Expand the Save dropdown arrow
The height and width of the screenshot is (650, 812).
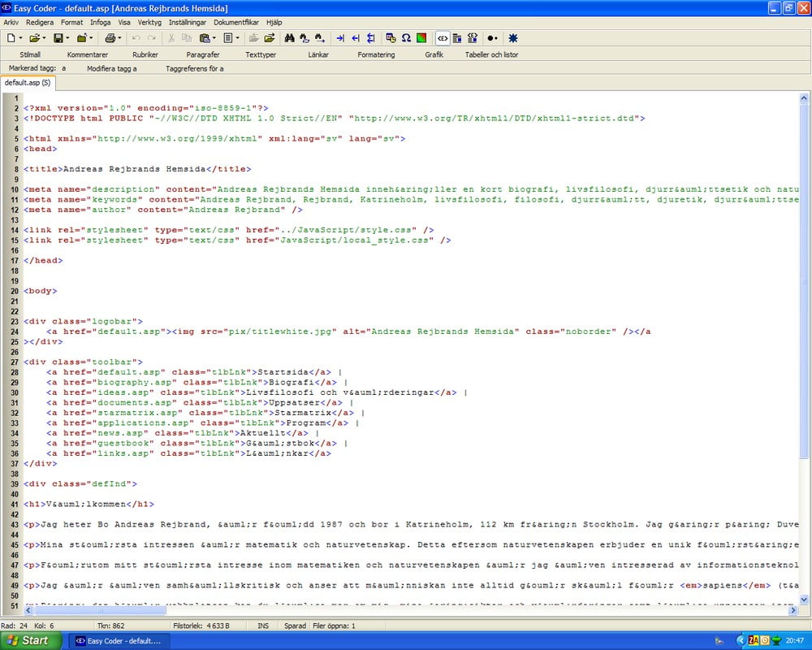tap(67, 38)
